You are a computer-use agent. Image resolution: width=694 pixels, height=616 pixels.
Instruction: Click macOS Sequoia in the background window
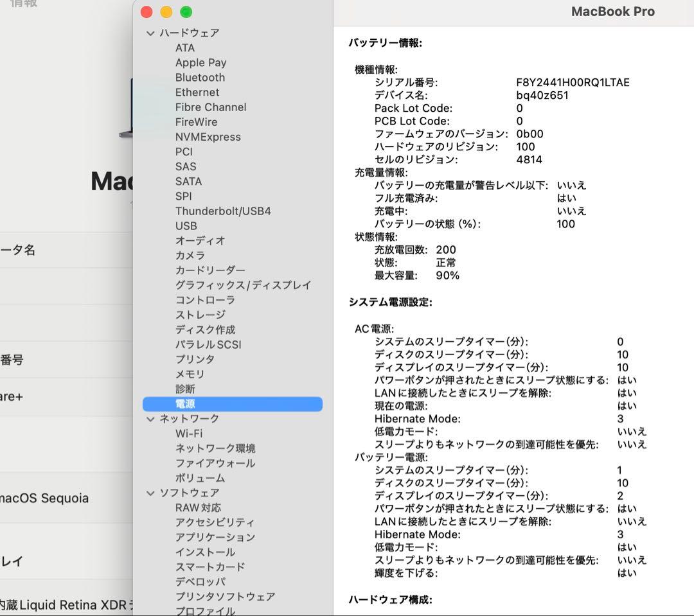44,498
